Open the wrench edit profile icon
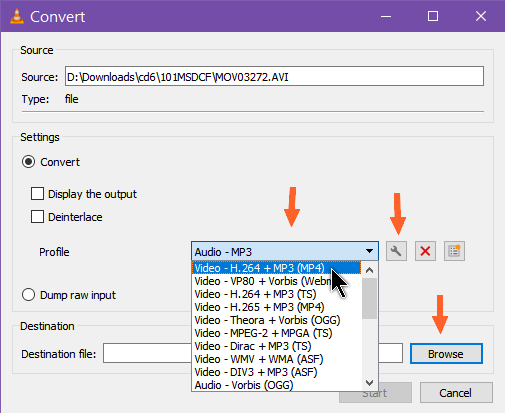 click(396, 251)
